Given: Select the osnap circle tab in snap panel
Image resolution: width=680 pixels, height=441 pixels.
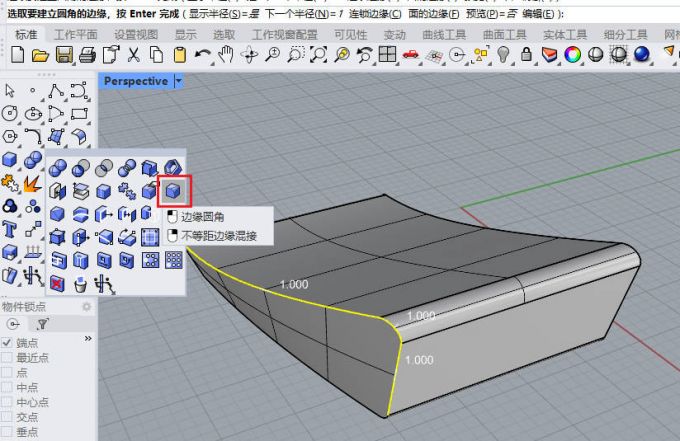Looking at the screenshot, I should click(x=13, y=324).
